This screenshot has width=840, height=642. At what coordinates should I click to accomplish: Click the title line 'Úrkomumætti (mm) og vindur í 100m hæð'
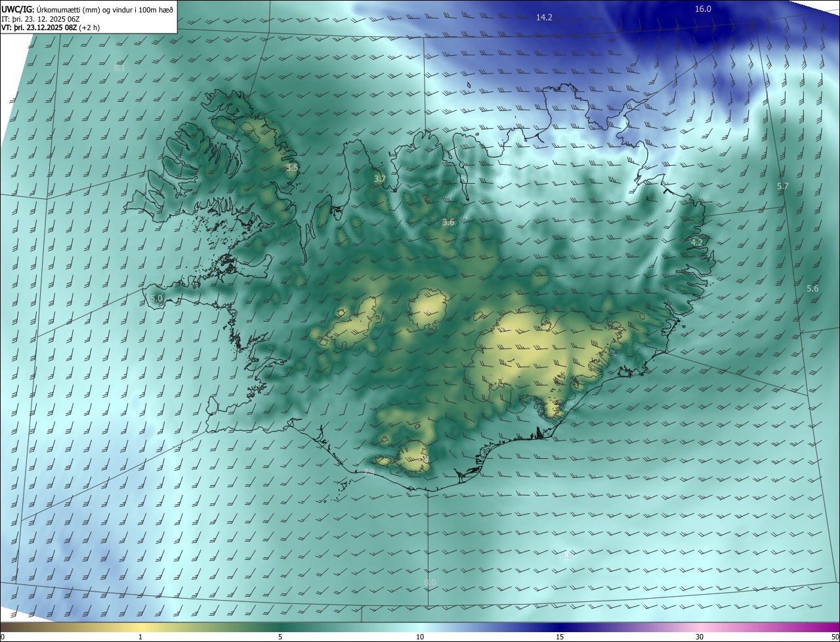[106, 9]
